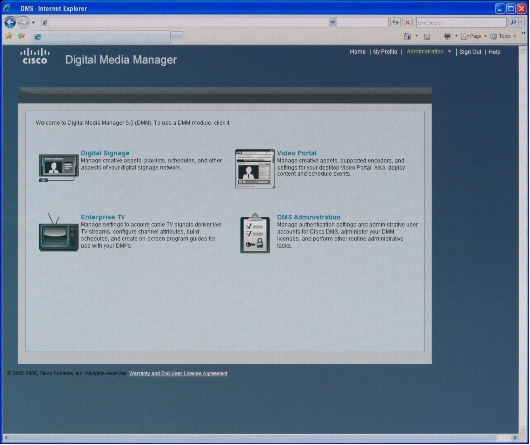The height and width of the screenshot is (445, 530).
Task: Click the horizontal scrollbar at the bottom
Action: coord(253,438)
